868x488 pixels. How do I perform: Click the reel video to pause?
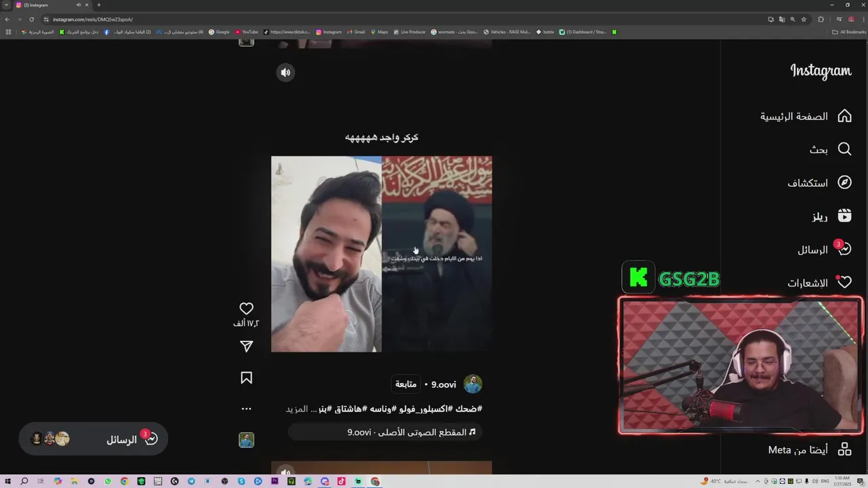tap(382, 254)
